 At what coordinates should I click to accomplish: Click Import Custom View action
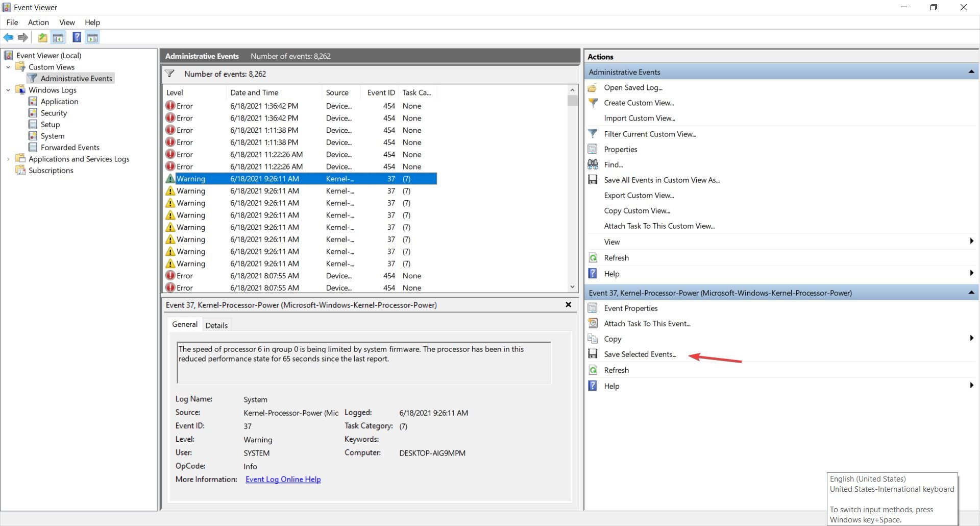click(640, 118)
